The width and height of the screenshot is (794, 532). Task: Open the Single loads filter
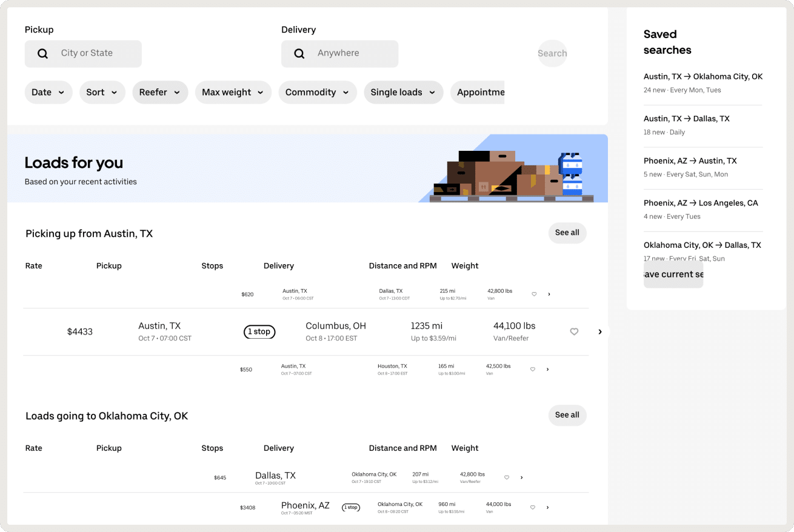(404, 92)
